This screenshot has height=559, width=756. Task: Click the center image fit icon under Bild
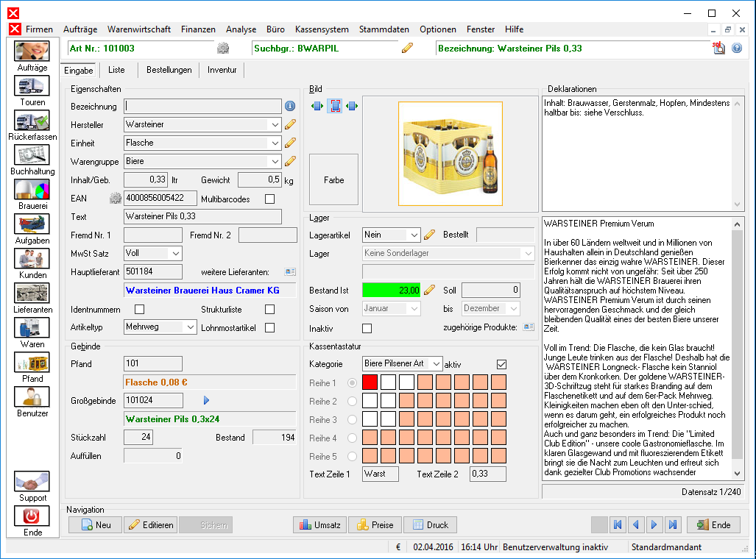(x=335, y=106)
